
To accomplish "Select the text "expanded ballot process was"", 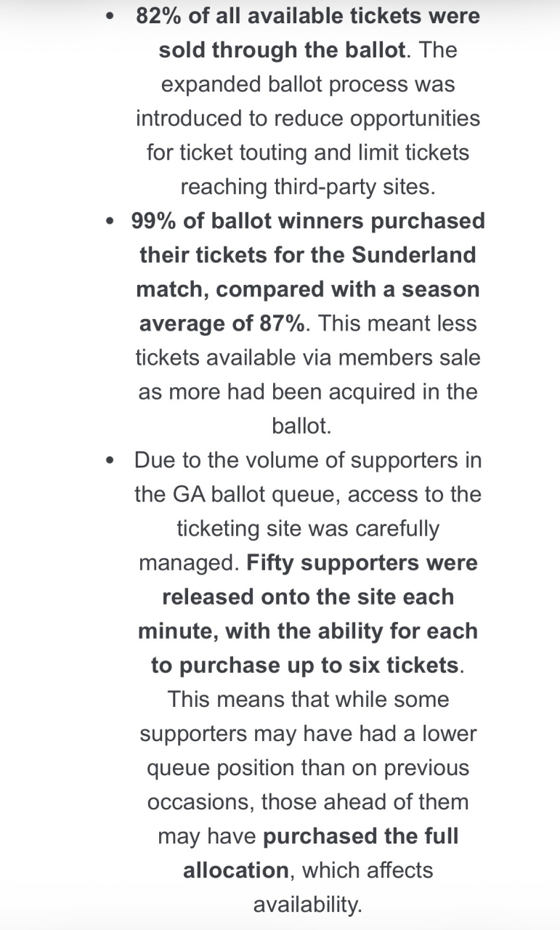I will tap(308, 84).
